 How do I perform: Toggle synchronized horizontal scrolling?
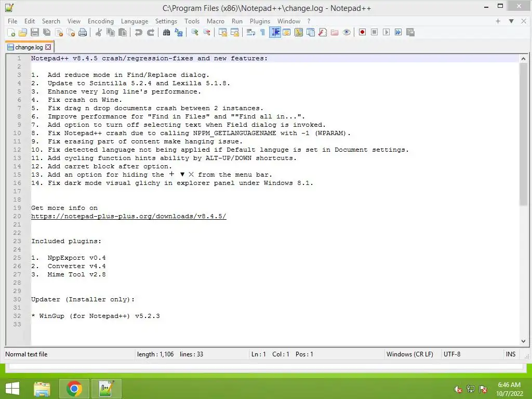coord(234,32)
